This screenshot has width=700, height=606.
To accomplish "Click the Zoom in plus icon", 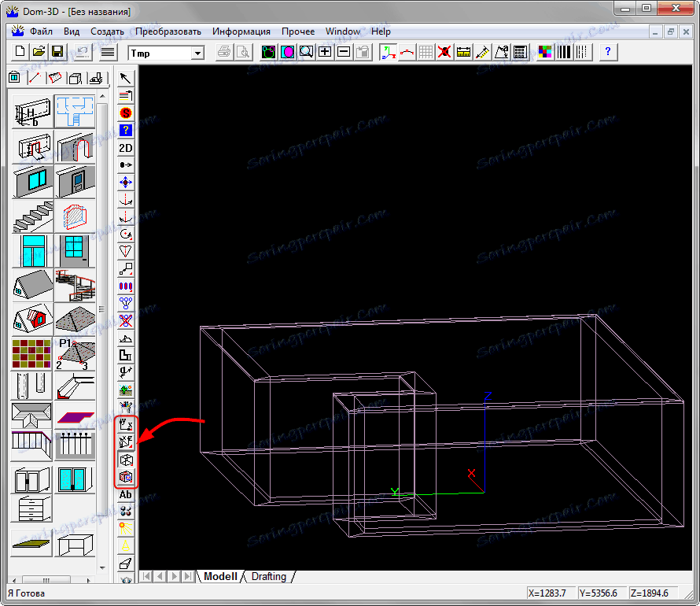I will click(325, 52).
